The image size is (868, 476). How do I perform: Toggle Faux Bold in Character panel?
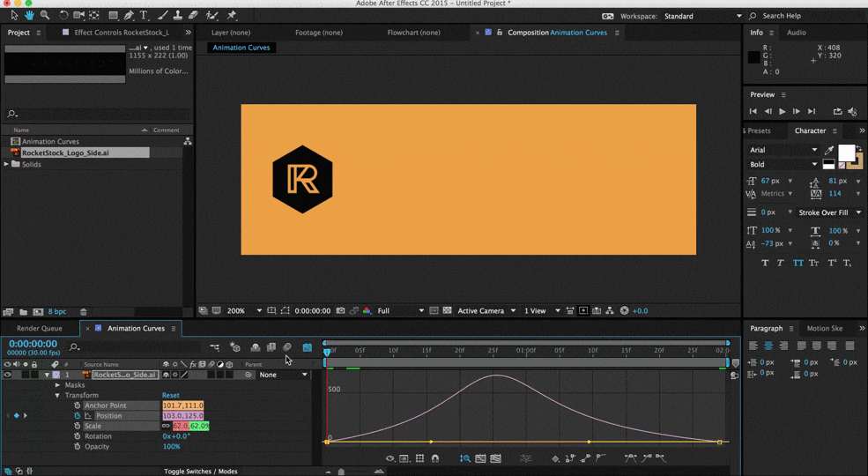(x=765, y=263)
